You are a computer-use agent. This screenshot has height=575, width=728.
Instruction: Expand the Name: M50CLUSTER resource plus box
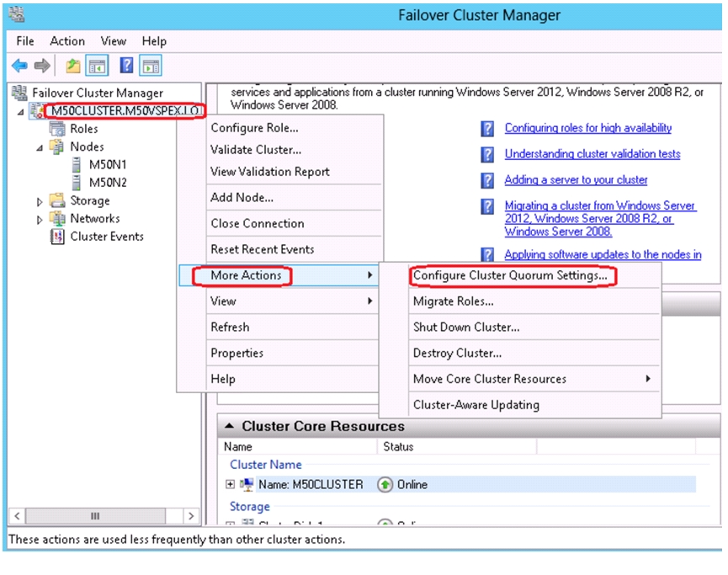pos(230,484)
